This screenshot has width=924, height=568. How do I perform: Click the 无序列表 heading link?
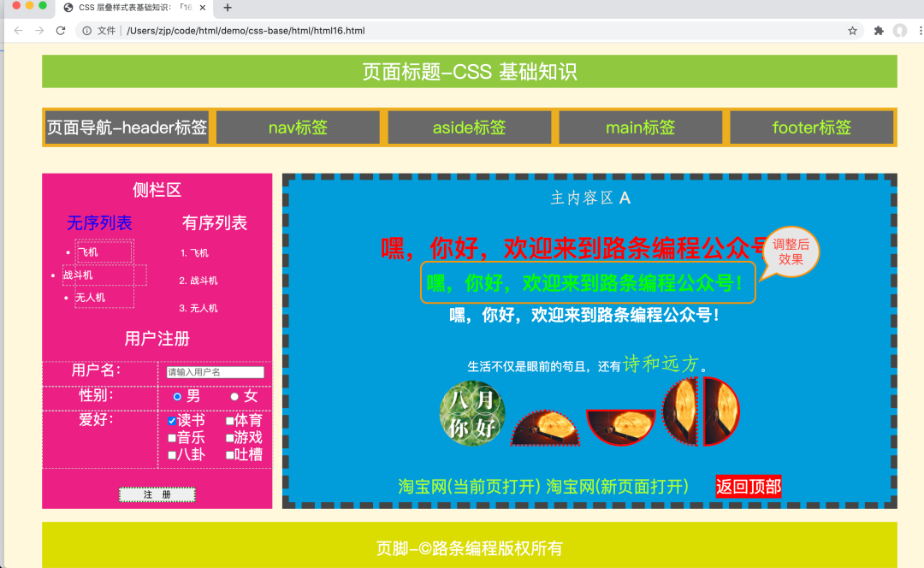[x=99, y=222]
